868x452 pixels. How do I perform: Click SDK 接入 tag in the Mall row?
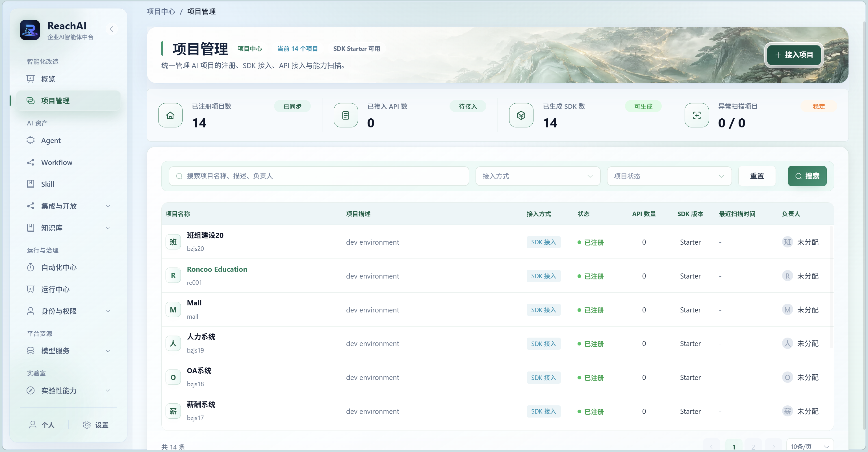click(544, 310)
